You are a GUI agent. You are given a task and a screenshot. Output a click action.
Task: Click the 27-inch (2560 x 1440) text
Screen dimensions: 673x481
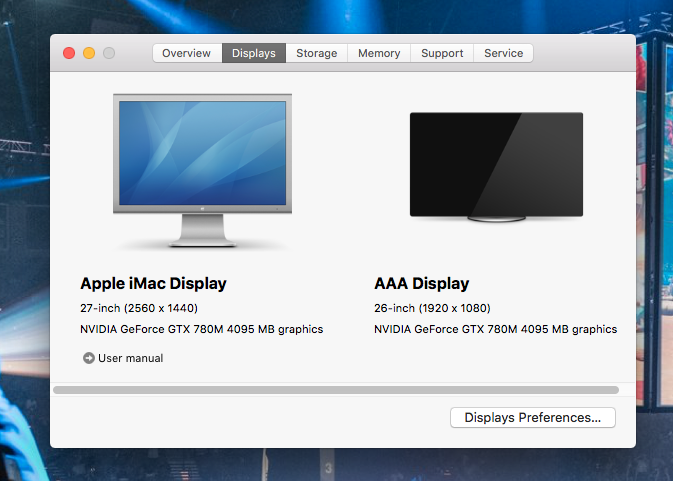139,308
